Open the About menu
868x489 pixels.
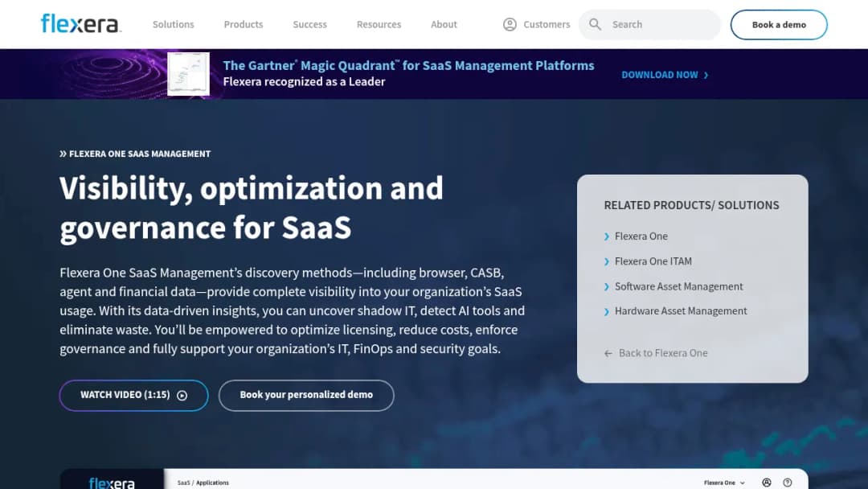click(x=444, y=24)
